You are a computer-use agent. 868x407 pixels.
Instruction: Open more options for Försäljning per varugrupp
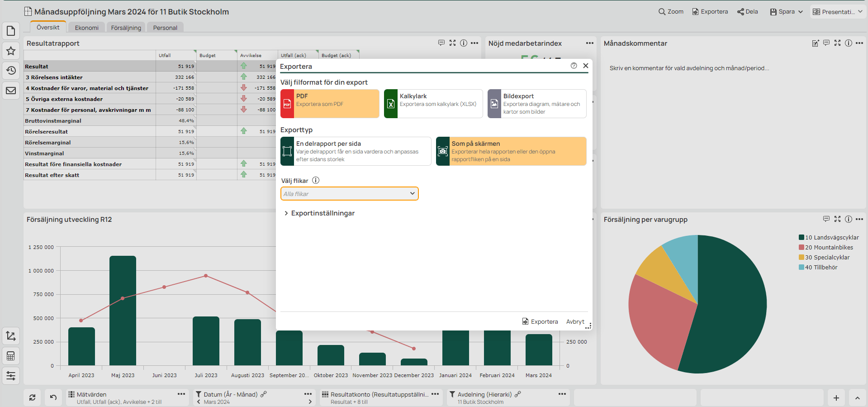[859, 219]
